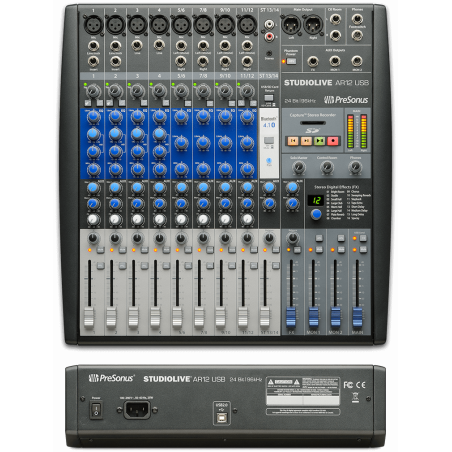
Task: Click the channel 1 fader
Action: (89, 317)
